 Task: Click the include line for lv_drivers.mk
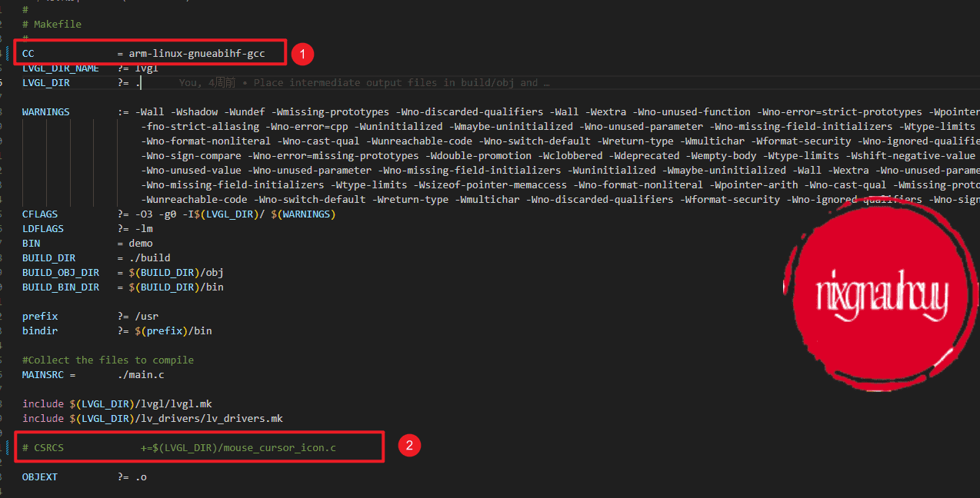click(x=152, y=418)
